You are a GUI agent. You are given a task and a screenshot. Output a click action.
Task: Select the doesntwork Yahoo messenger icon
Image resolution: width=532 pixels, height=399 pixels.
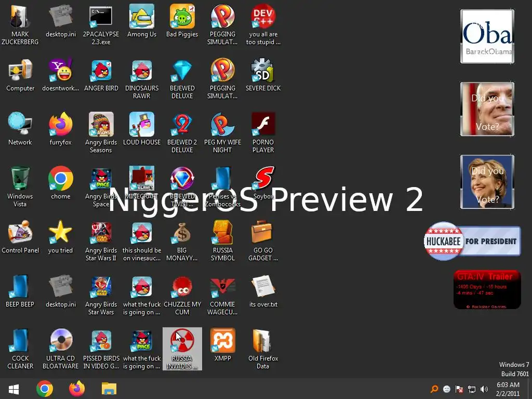click(x=60, y=75)
